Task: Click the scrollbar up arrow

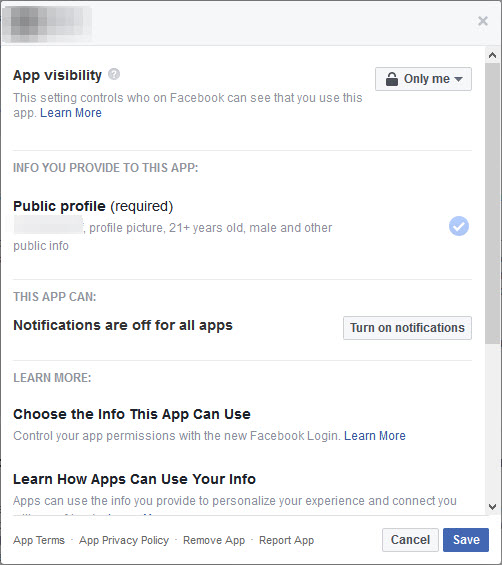Action: tap(492, 55)
